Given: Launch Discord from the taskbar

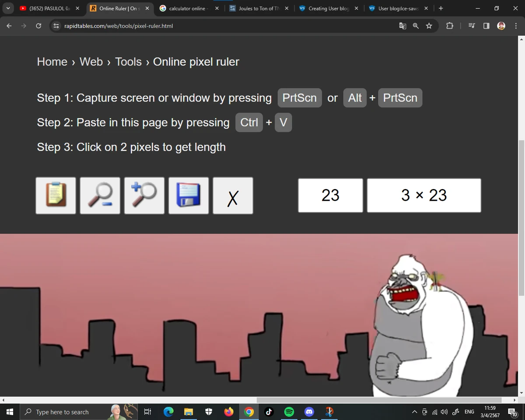Looking at the screenshot, I should coord(309,412).
